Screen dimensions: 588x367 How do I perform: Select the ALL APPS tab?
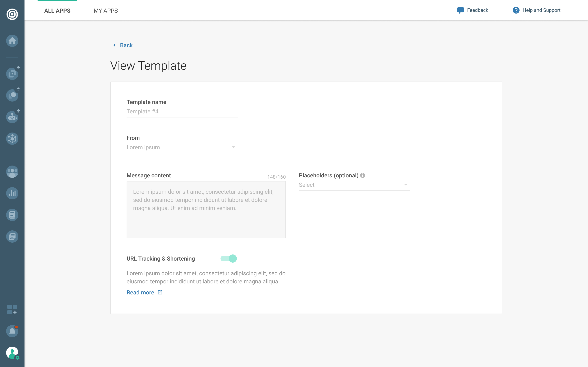pos(57,11)
